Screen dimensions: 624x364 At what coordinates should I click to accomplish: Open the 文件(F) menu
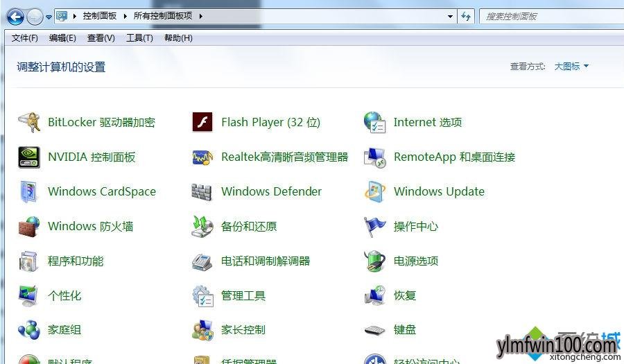click(x=25, y=38)
